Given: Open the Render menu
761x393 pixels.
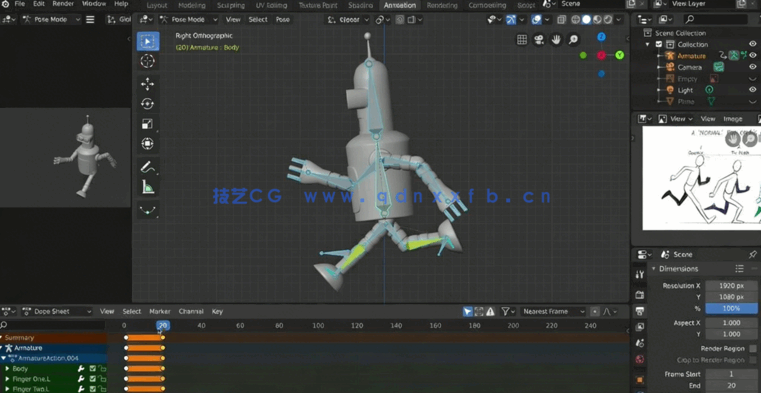Looking at the screenshot, I should pos(64,4).
